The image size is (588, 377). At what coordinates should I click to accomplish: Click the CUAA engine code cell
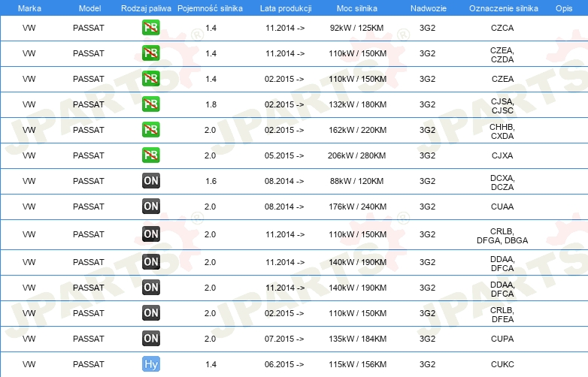click(x=502, y=207)
